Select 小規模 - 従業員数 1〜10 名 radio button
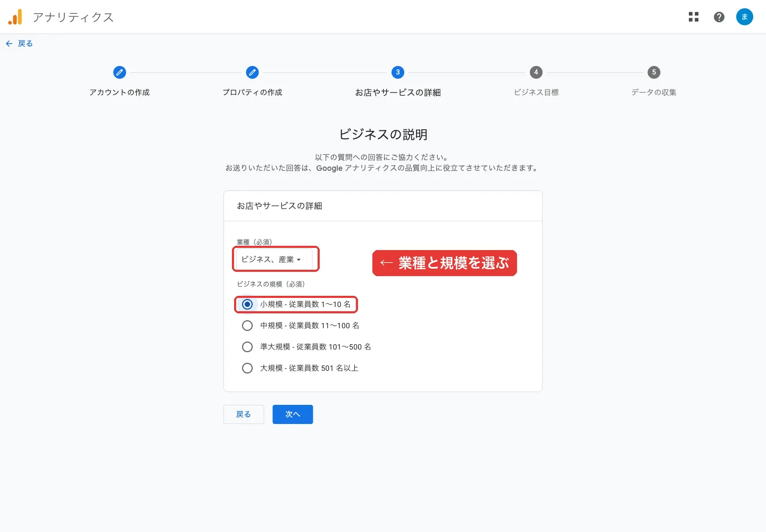This screenshot has width=766, height=532. pyautogui.click(x=247, y=304)
